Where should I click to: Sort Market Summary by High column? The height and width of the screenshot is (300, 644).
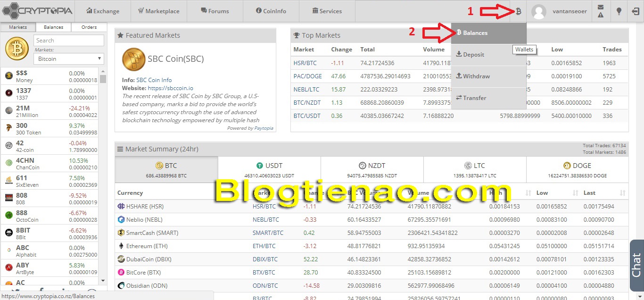coord(511,193)
